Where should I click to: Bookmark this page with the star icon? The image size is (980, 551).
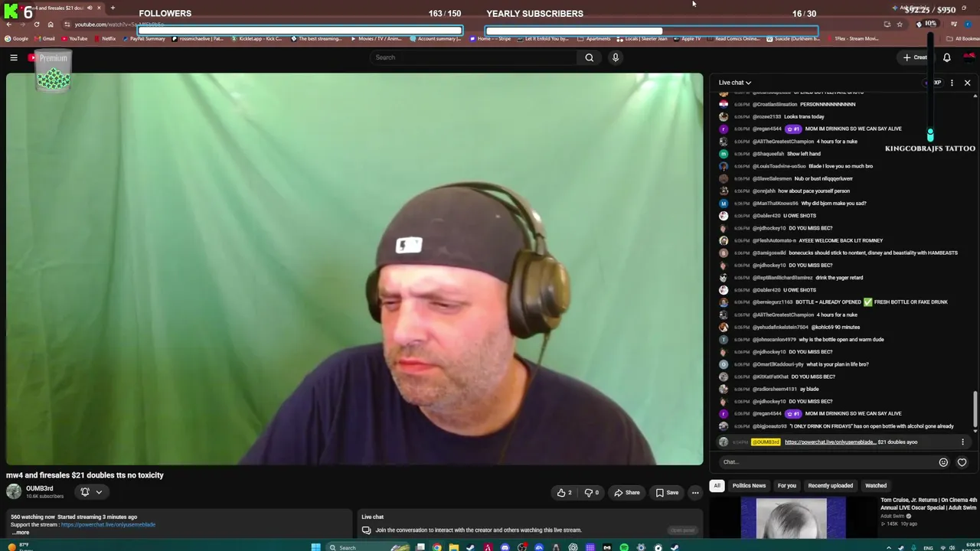pyautogui.click(x=900, y=24)
